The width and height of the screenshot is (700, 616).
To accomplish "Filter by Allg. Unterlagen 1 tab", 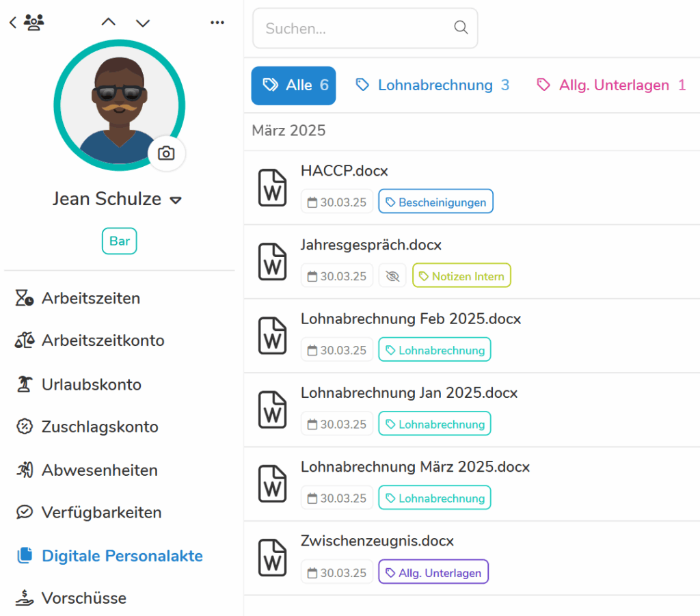I will (610, 85).
